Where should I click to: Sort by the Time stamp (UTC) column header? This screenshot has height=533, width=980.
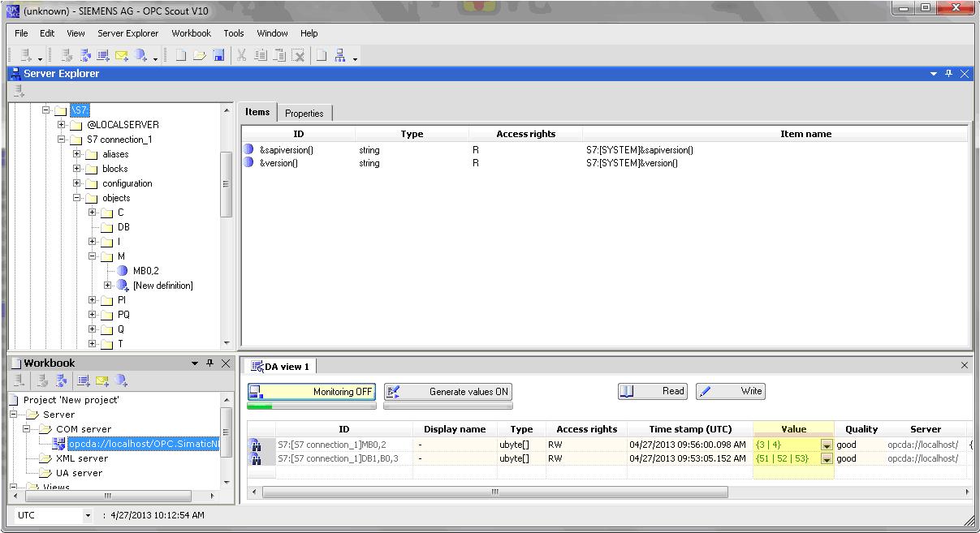(690, 429)
